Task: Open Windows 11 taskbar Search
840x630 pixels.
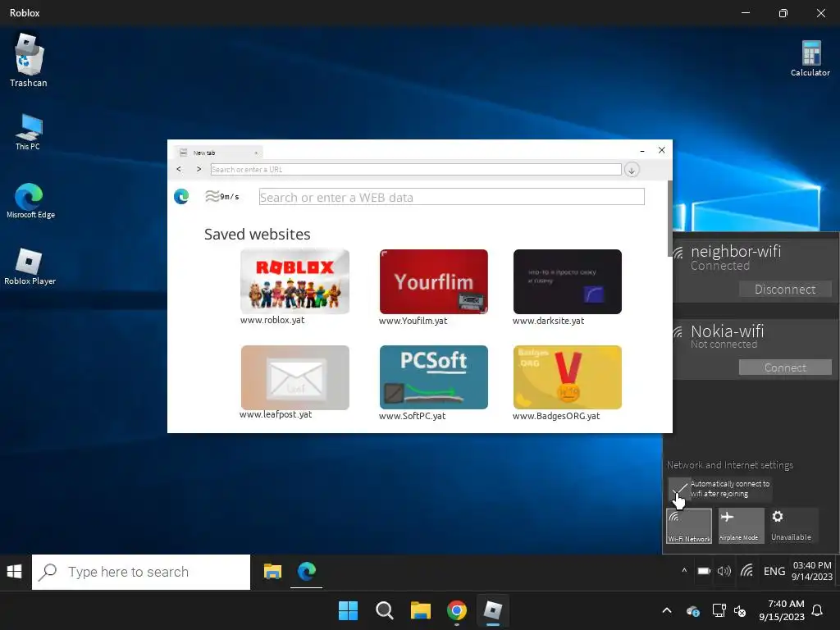Action: click(x=384, y=610)
